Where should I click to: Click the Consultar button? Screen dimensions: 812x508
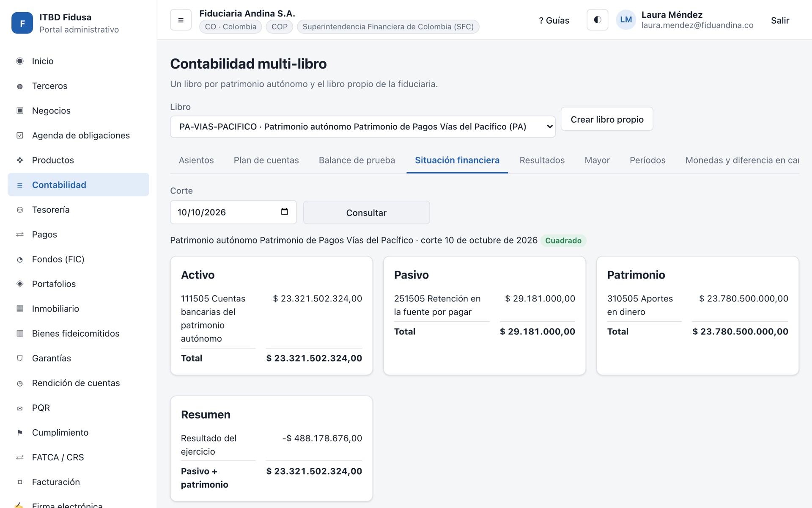click(x=366, y=213)
